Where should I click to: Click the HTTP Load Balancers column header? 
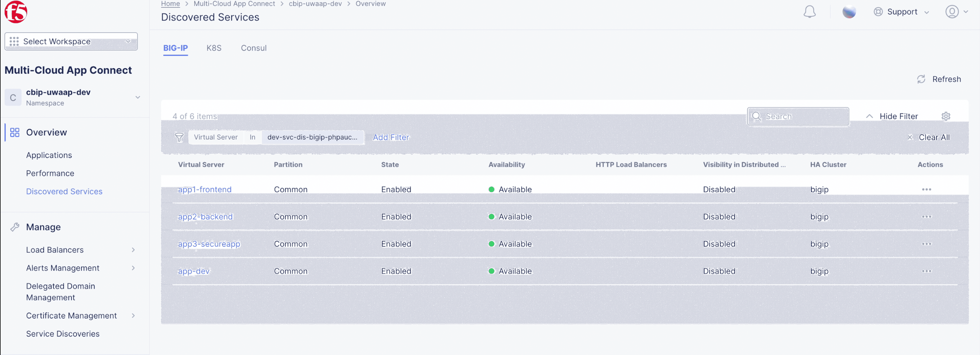click(631, 165)
